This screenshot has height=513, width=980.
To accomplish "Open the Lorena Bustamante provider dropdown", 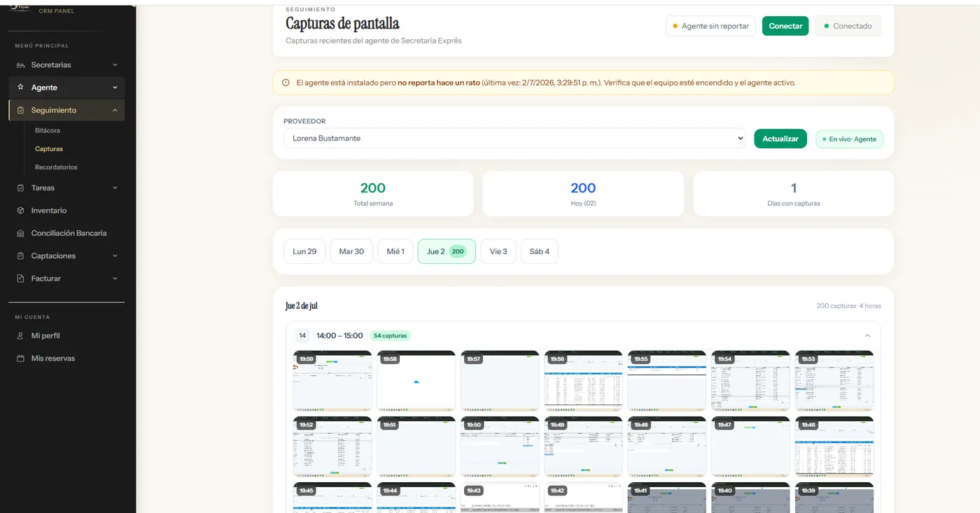I will [514, 139].
